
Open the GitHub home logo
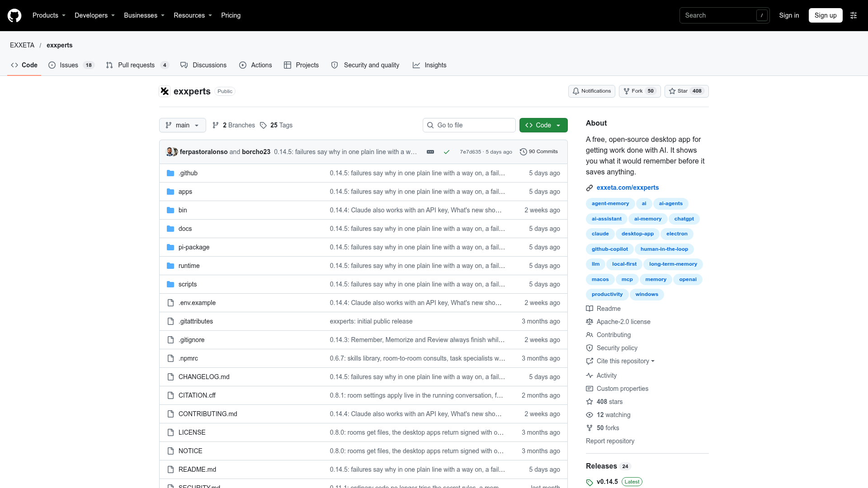pyautogui.click(x=14, y=15)
